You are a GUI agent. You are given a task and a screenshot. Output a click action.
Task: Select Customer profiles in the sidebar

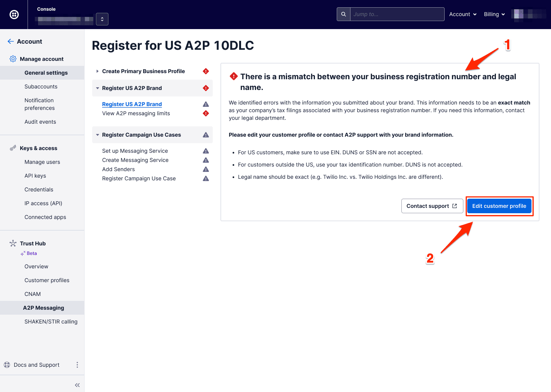(x=47, y=280)
